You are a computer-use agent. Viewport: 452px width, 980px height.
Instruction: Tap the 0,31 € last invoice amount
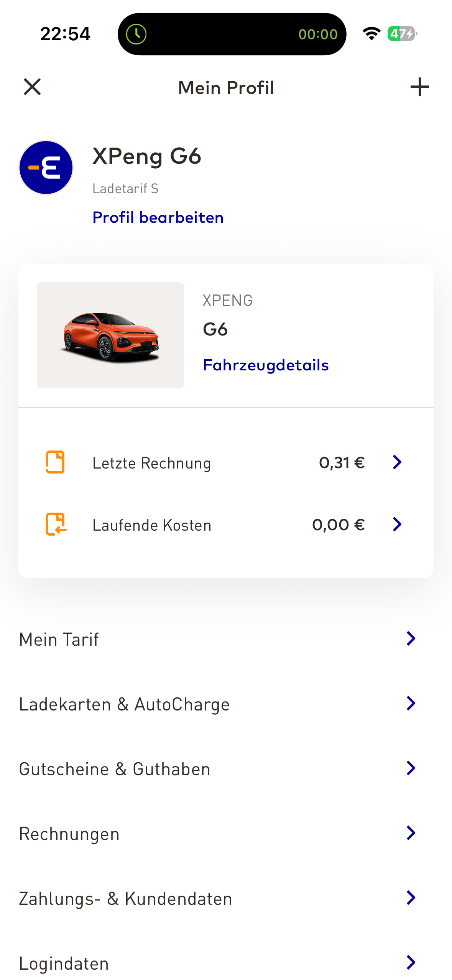(342, 462)
